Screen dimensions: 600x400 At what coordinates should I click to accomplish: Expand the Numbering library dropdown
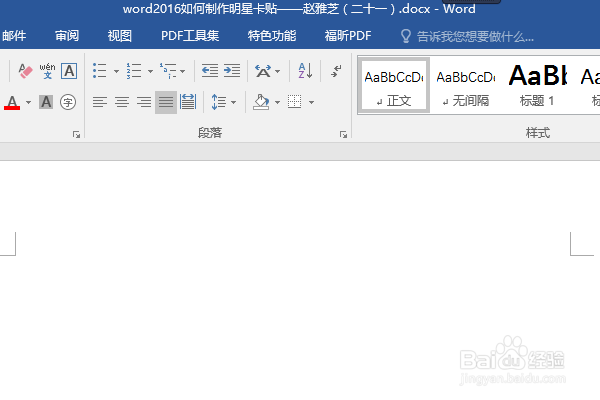point(150,71)
